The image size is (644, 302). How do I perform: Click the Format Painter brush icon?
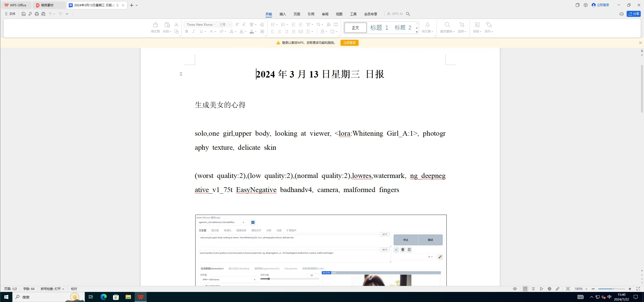(x=155, y=25)
